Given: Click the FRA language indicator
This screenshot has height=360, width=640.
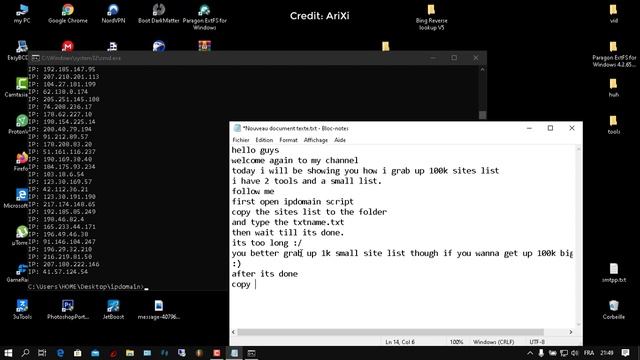Looking at the screenshot, I should pos(589,353).
